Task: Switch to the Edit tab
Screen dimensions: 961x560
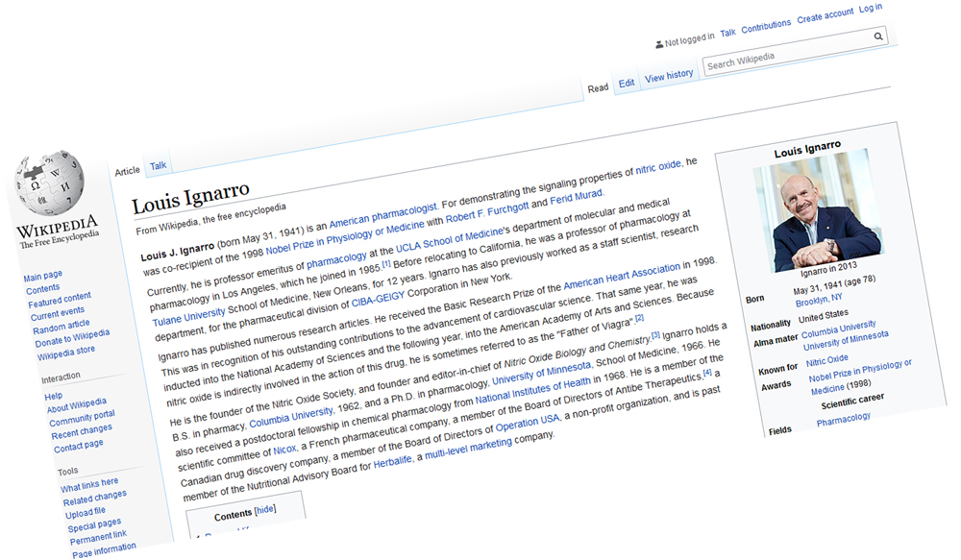Action: 627,84
